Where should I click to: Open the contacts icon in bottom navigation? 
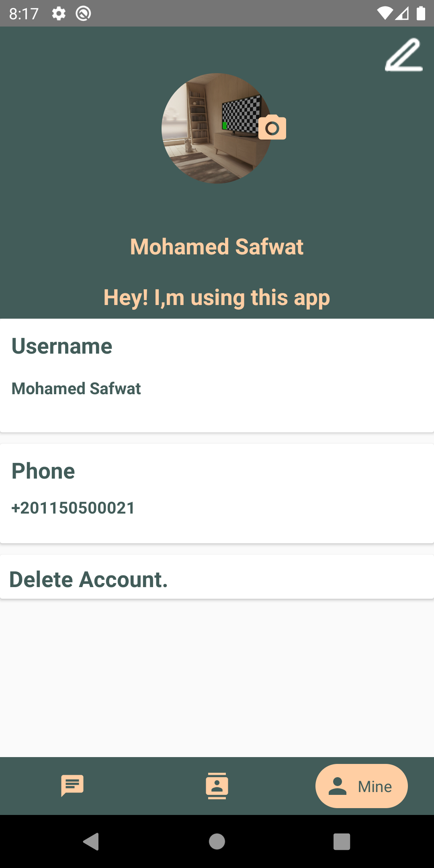tap(217, 786)
